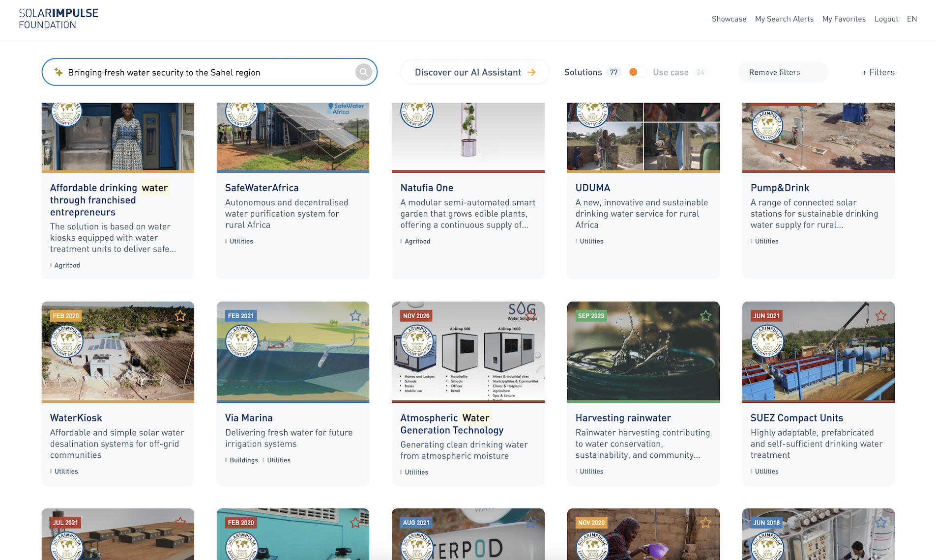The height and width of the screenshot is (560, 936).
Task: Open Discover our AI Assistant arrow button
Action: (x=474, y=72)
